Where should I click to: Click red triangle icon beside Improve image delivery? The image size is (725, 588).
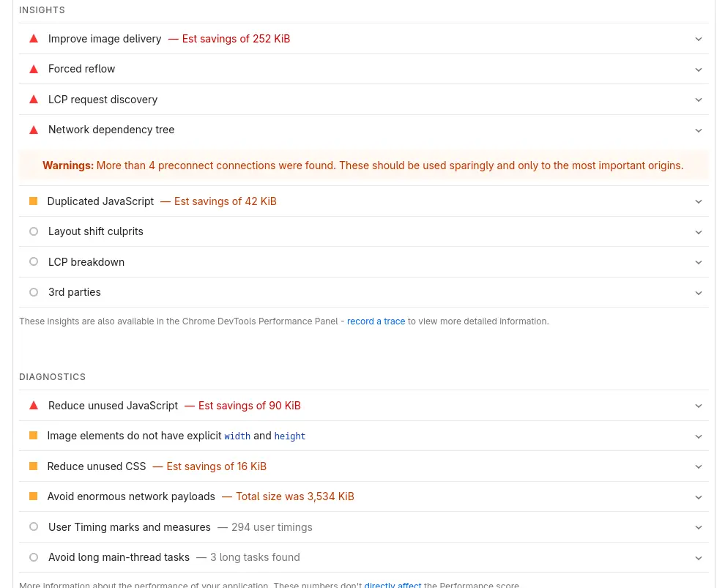[x=34, y=39]
